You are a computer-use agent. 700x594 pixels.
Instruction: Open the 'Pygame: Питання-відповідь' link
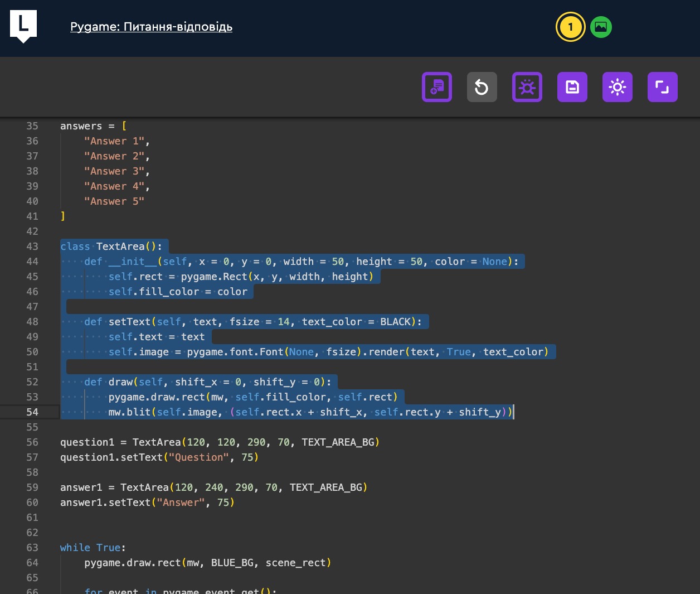(x=151, y=27)
